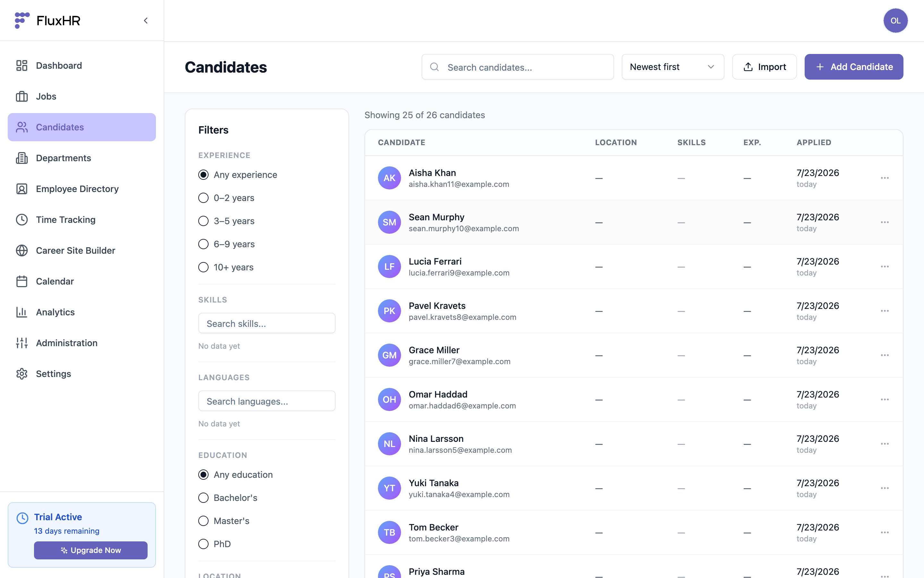Click the LF avatar for Lucia Ferrari
The height and width of the screenshot is (578, 924).
point(389,267)
